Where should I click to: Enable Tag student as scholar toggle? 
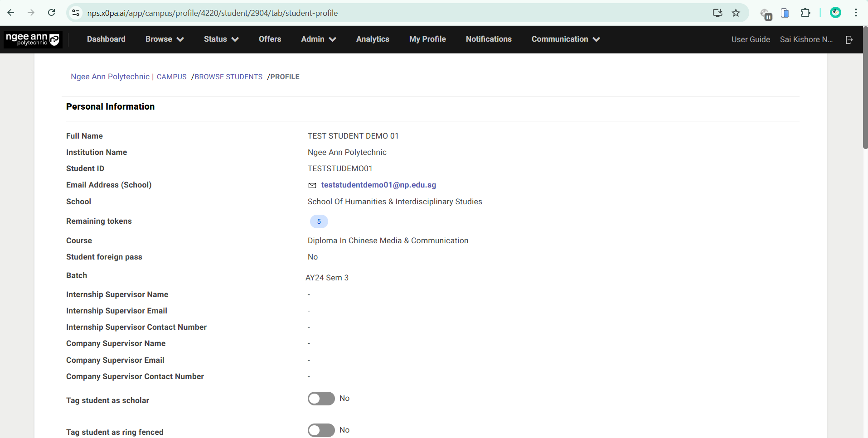(321, 399)
